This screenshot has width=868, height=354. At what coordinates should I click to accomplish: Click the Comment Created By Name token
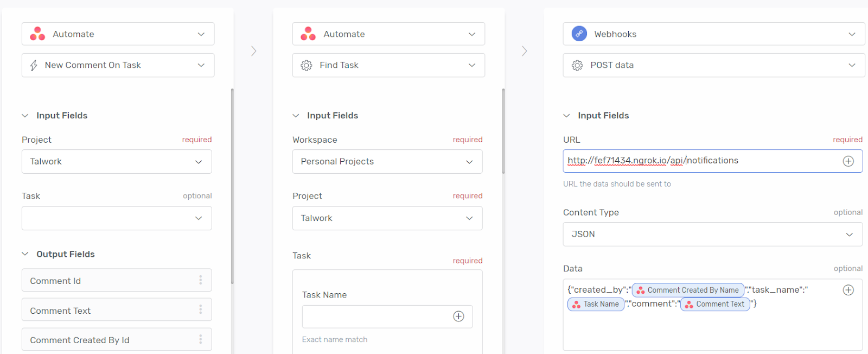click(x=688, y=290)
